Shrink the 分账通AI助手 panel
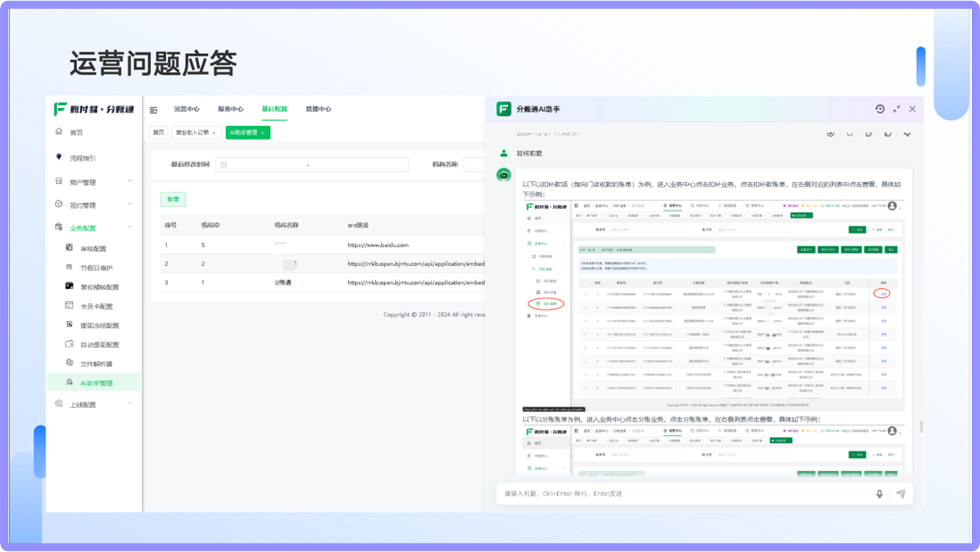Viewport: 980px width, 552px height. coord(896,109)
